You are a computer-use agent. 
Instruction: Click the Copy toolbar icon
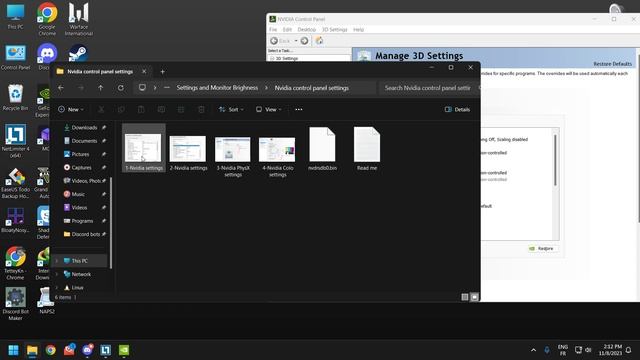point(121,109)
